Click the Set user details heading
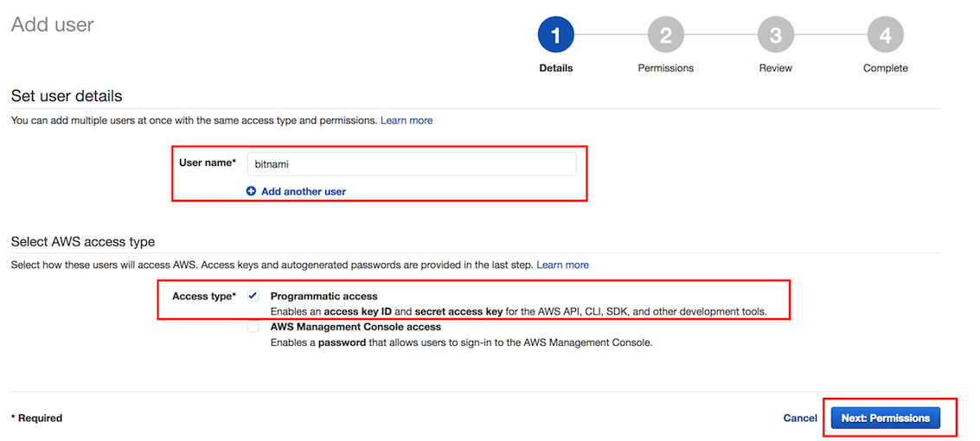This screenshot has width=980, height=441. [x=67, y=96]
